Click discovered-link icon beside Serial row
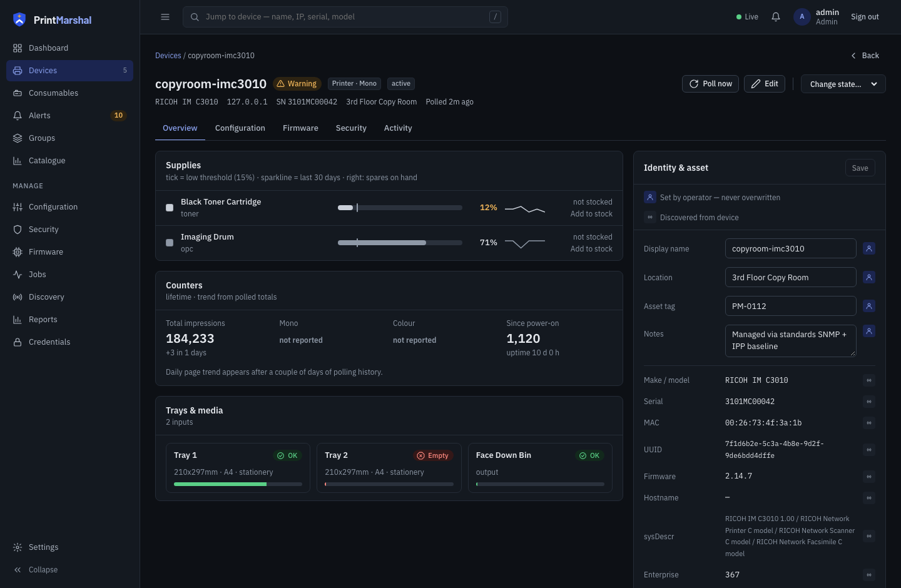This screenshot has width=901, height=588. tap(869, 402)
